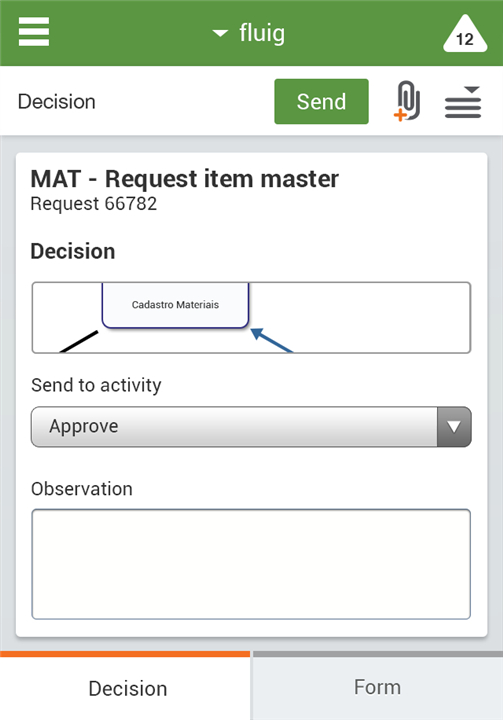Image resolution: width=503 pixels, height=720 pixels.
Task: Click the dropdown arrow beside Approve
Action: tap(454, 427)
